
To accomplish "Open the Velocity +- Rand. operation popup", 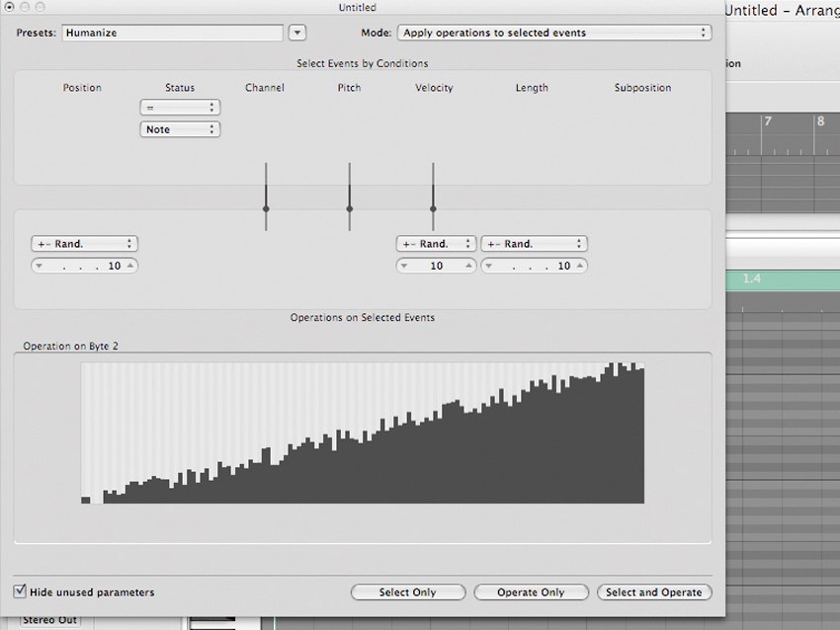I will coord(436,244).
